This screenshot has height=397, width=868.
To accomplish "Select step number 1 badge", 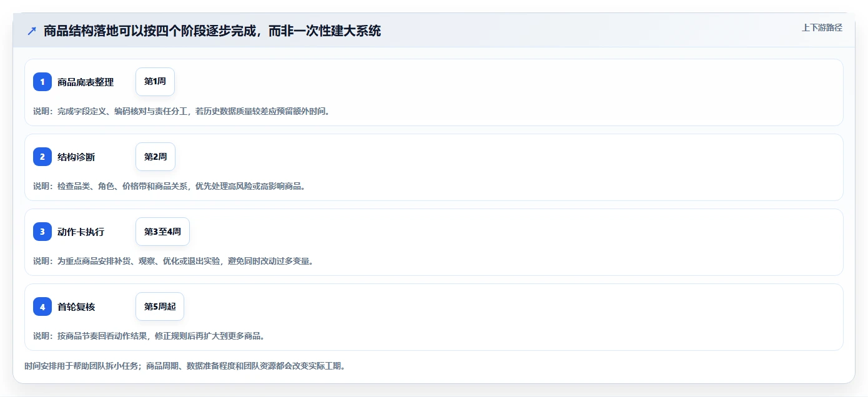I will point(42,82).
